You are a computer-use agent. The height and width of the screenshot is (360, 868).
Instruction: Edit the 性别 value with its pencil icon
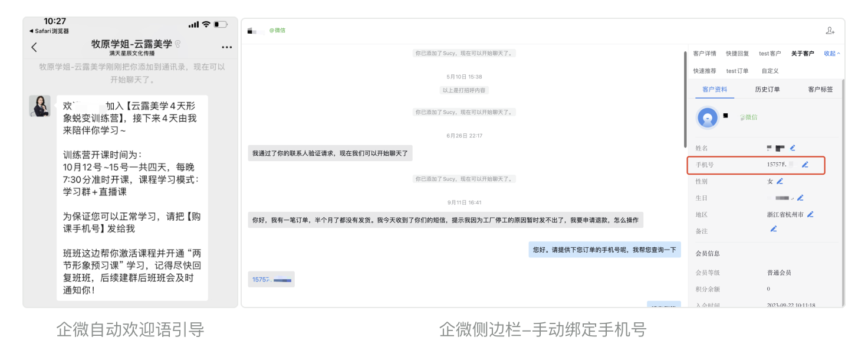tap(780, 181)
